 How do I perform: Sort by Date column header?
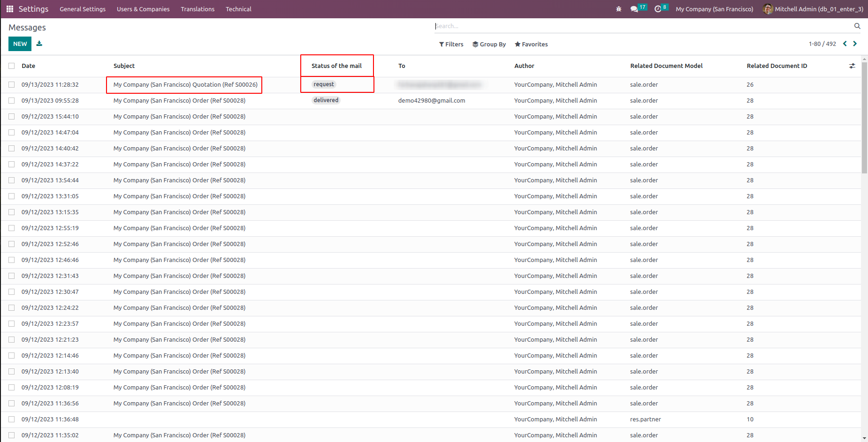point(28,66)
